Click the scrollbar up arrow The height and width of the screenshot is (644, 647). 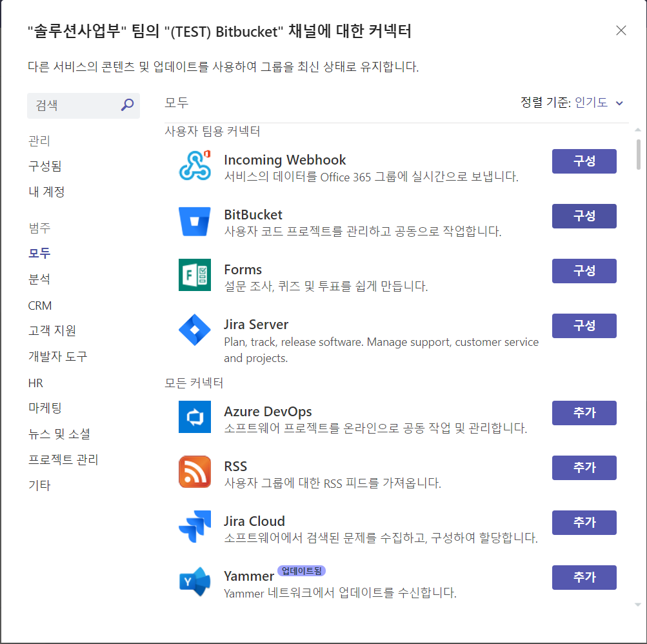click(638, 130)
